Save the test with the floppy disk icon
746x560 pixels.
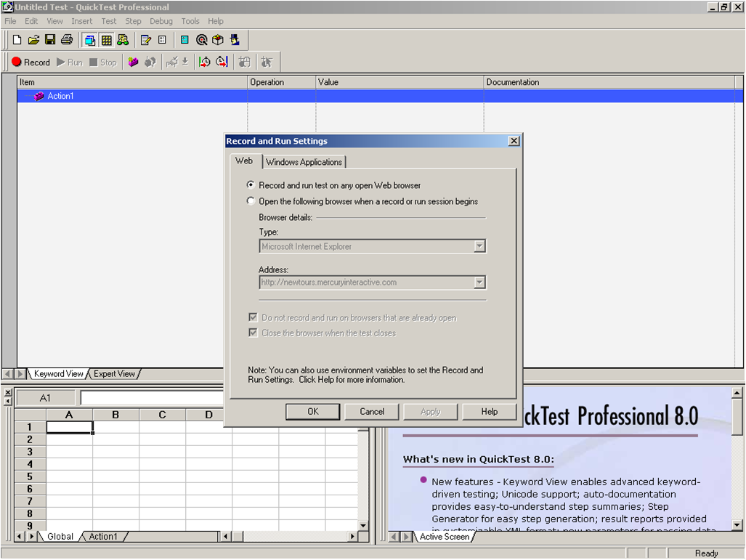coord(50,40)
